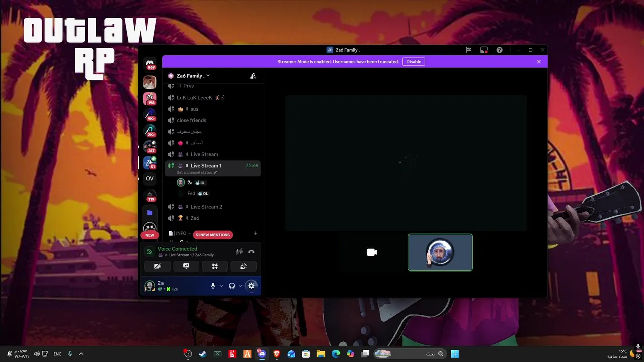644x362 pixels.
Task: Open the OV server in sidebar
Action: tap(150, 178)
